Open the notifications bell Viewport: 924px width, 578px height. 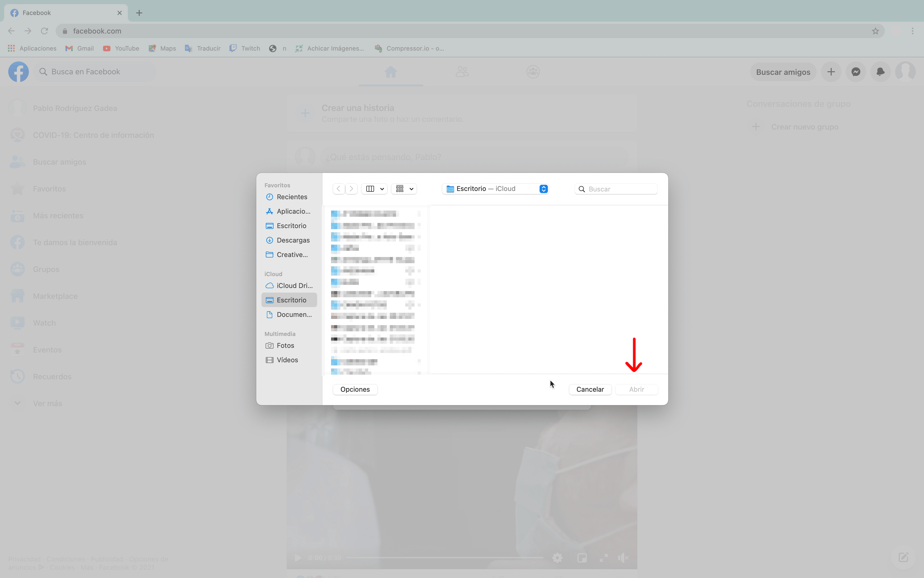point(880,72)
